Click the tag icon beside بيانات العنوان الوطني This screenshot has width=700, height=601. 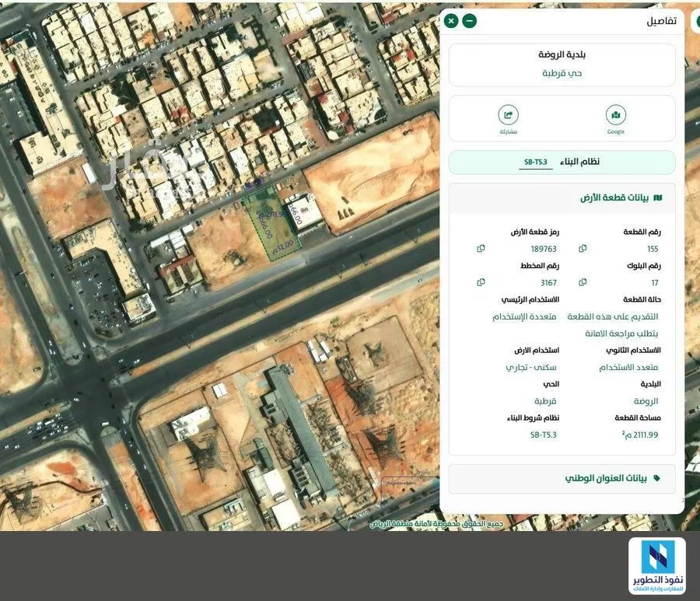[656, 478]
